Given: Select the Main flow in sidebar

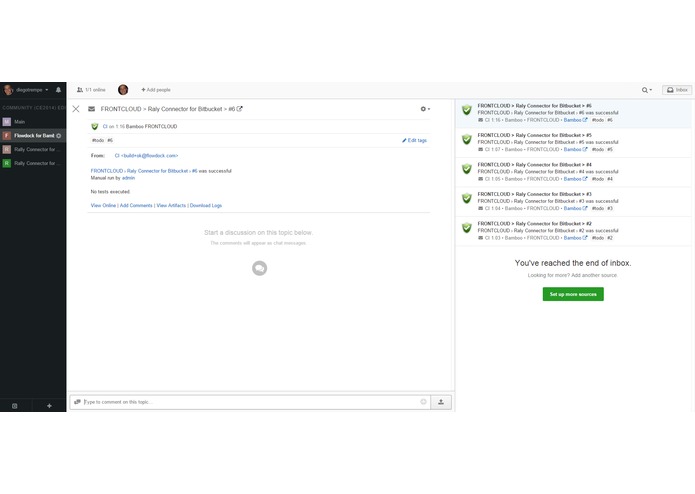Looking at the screenshot, I should 33,122.
